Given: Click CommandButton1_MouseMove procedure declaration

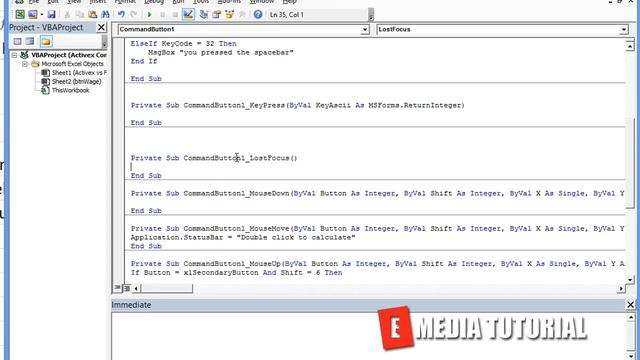Looking at the screenshot, I should click(x=378, y=229).
